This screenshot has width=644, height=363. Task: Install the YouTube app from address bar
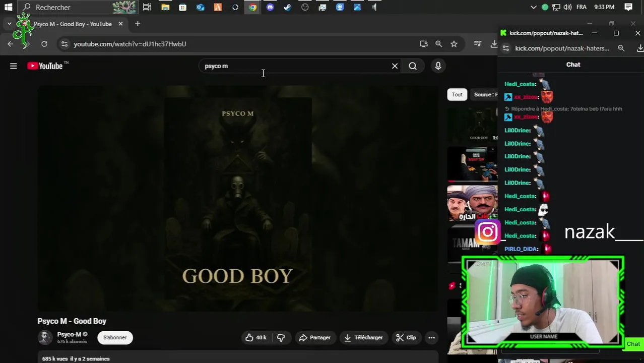(x=423, y=44)
